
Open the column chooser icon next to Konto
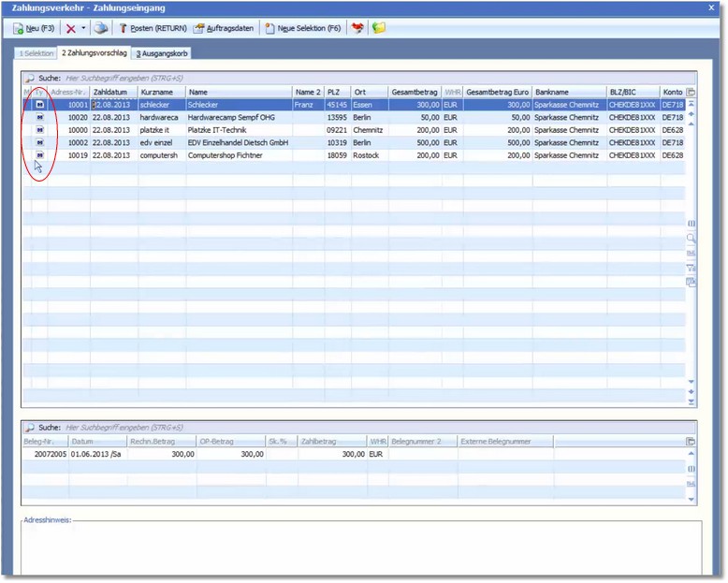[692, 93]
